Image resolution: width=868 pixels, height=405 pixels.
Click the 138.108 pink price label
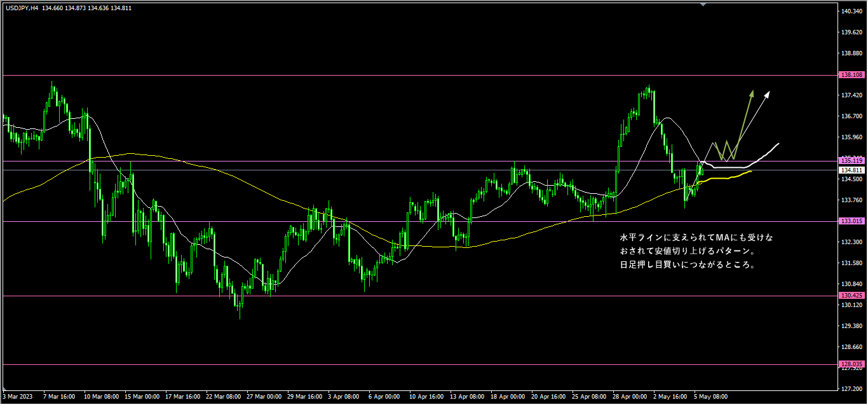(x=850, y=75)
